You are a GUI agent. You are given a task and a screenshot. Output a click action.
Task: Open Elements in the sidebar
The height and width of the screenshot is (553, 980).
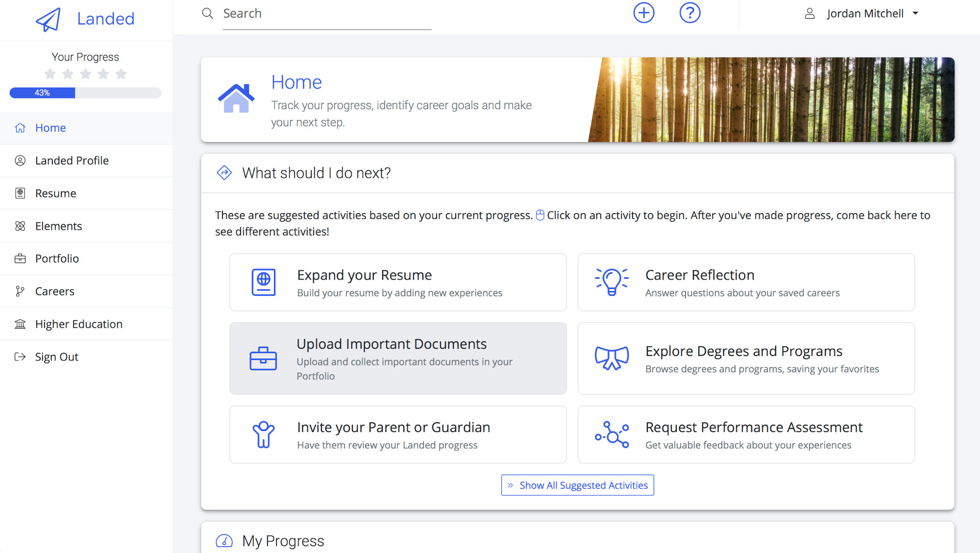86,226
